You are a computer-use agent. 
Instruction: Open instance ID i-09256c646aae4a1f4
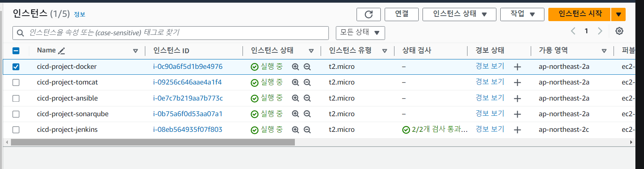pyautogui.click(x=187, y=82)
